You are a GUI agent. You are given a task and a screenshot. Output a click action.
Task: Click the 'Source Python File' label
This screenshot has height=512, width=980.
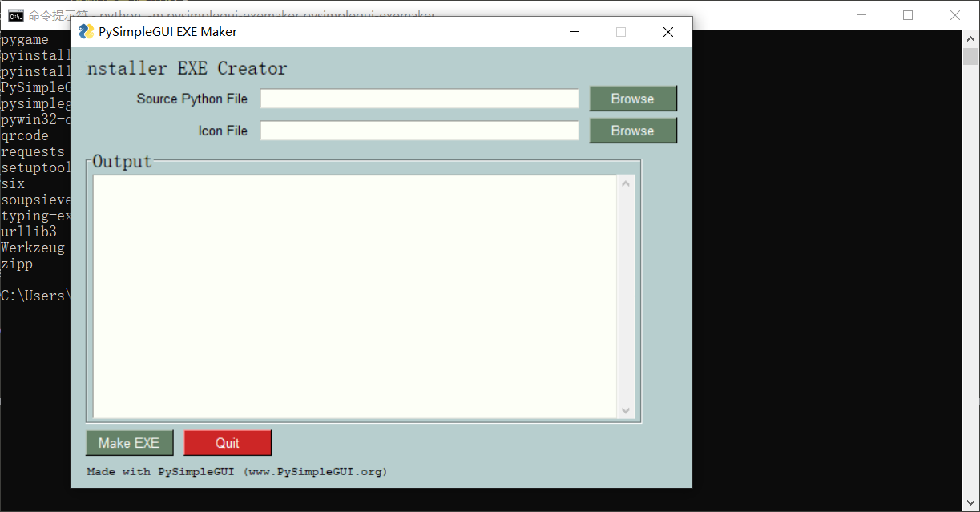click(192, 99)
